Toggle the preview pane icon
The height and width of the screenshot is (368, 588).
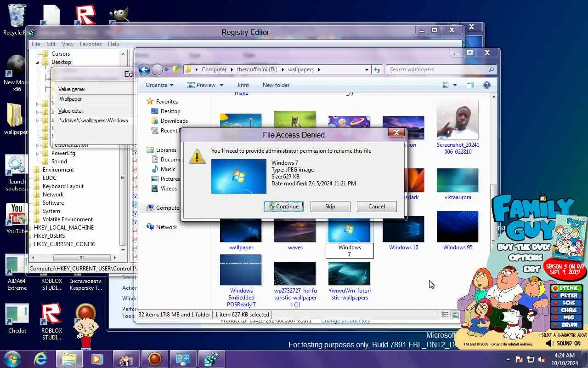pos(470,85)
